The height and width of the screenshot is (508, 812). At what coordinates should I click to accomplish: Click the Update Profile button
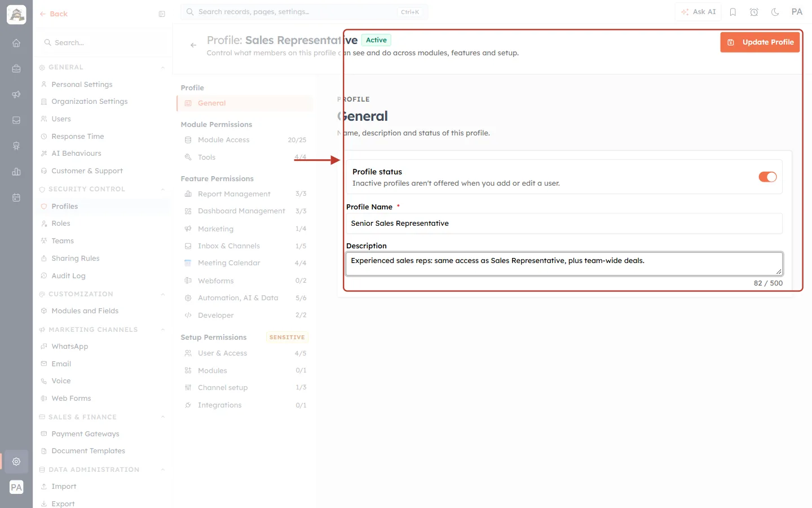pos(760,42)
